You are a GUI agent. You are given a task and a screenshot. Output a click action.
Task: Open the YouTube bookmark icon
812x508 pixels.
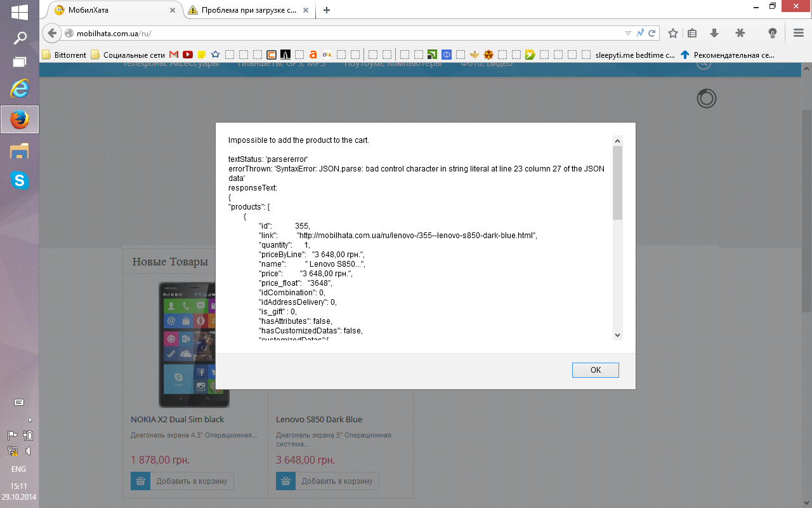pyautogui.click(x=188, y=55)
